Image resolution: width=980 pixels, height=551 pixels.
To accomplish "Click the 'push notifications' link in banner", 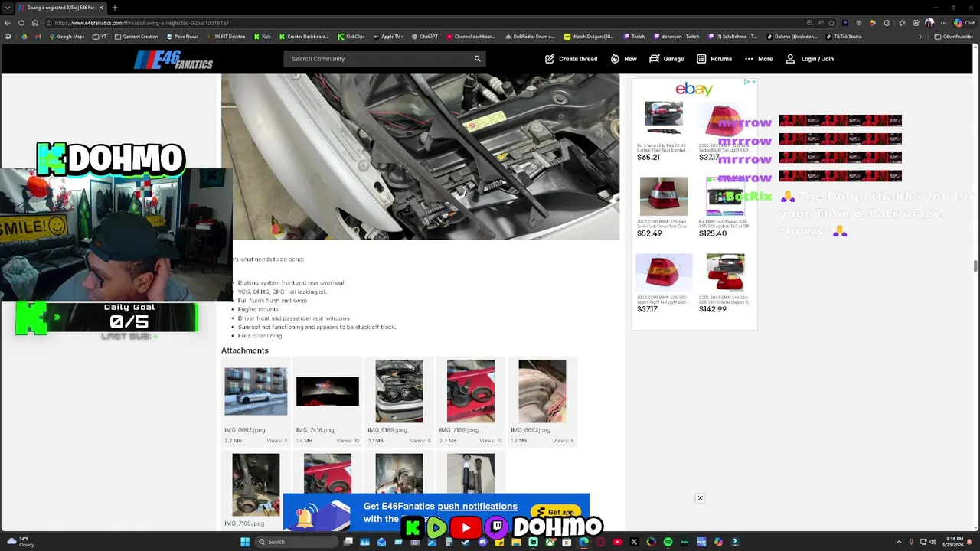I will (478, 507).
